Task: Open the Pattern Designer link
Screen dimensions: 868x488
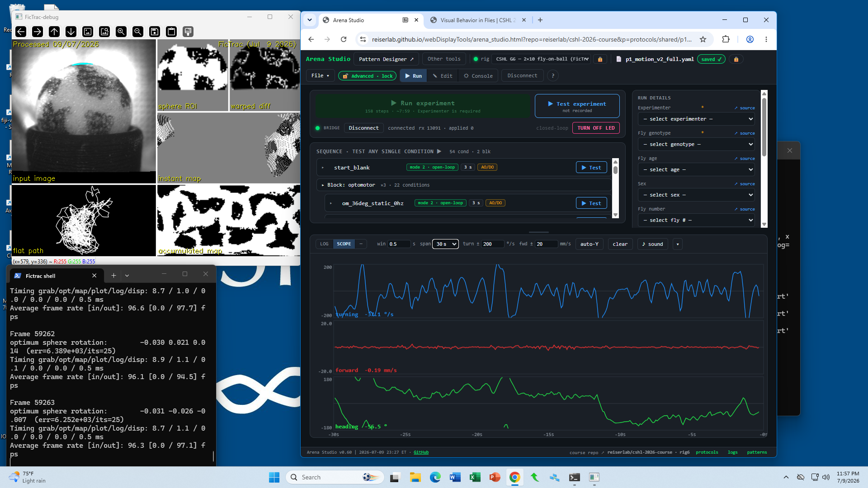Action: [386, 59]
